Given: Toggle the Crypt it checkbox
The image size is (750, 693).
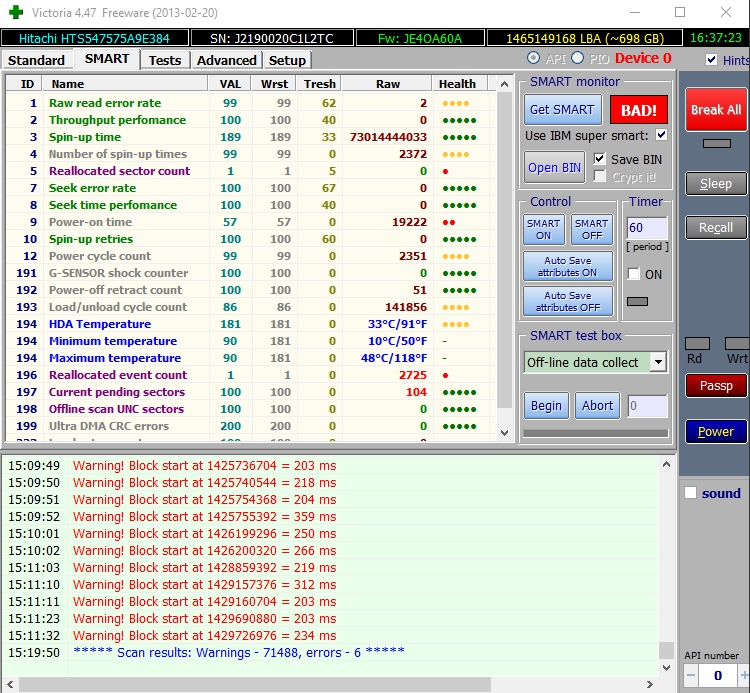Looking at the screenshot, I should pyautogui.click(x=599, y=176).
